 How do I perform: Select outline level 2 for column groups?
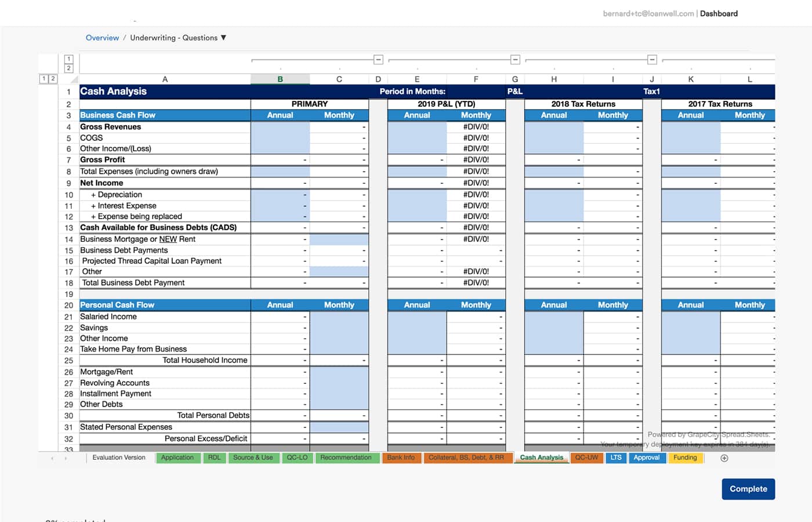tap(68, 68)
